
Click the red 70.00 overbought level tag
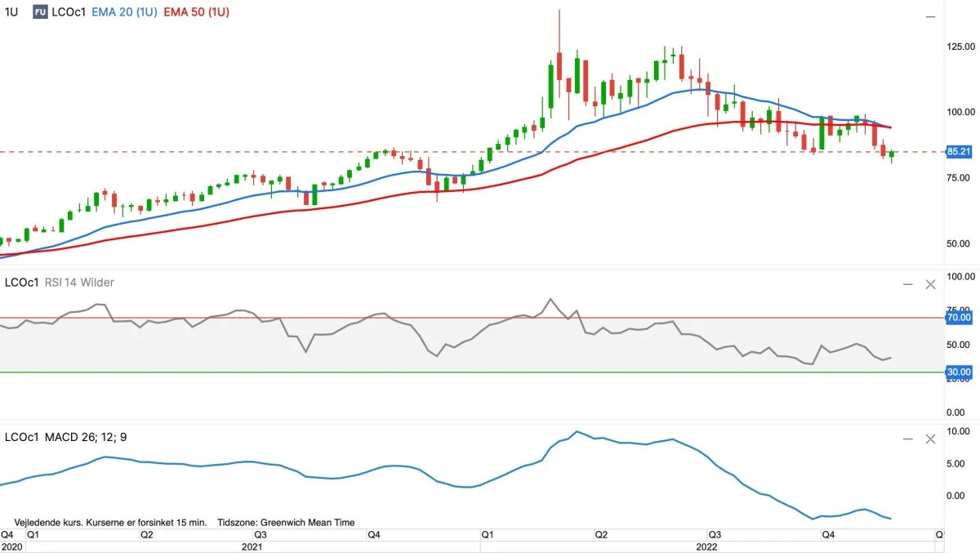click(958, 317)
